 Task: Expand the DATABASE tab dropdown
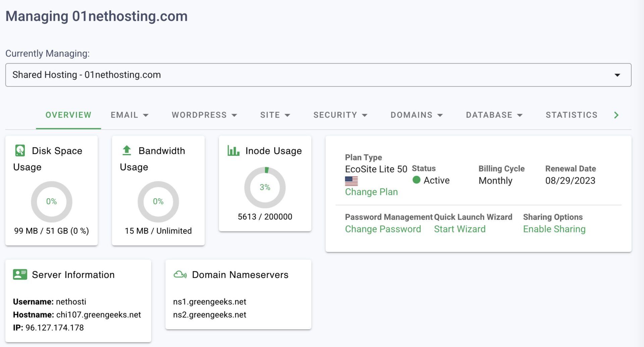point(494,115)
